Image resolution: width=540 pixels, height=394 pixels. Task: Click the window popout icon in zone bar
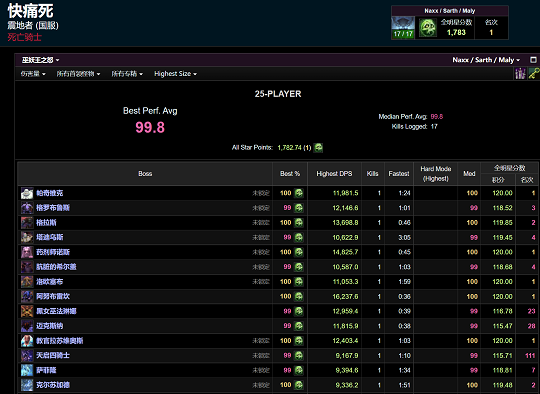pos(533,60)
